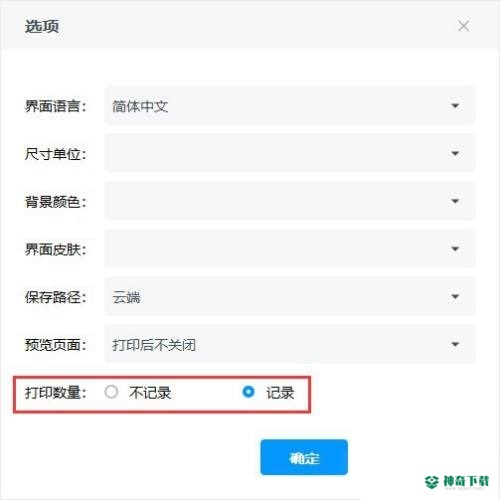Click the empty 界面皮肤 combo box
Screen dimensions: 500x500
pyautogui.click(x=289, y=249)
